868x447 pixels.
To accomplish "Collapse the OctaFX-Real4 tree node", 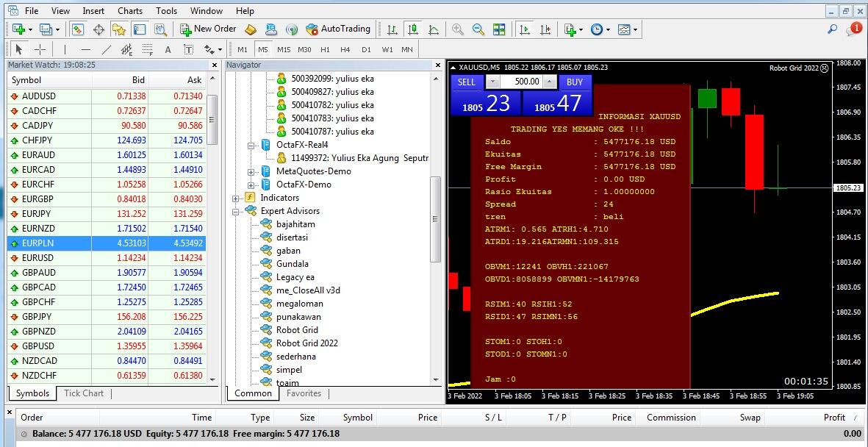I will tap(251, 145).
